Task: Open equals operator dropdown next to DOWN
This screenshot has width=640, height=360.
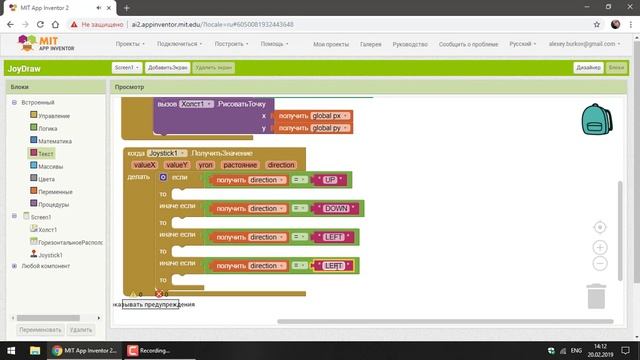Action: (299, 208)
